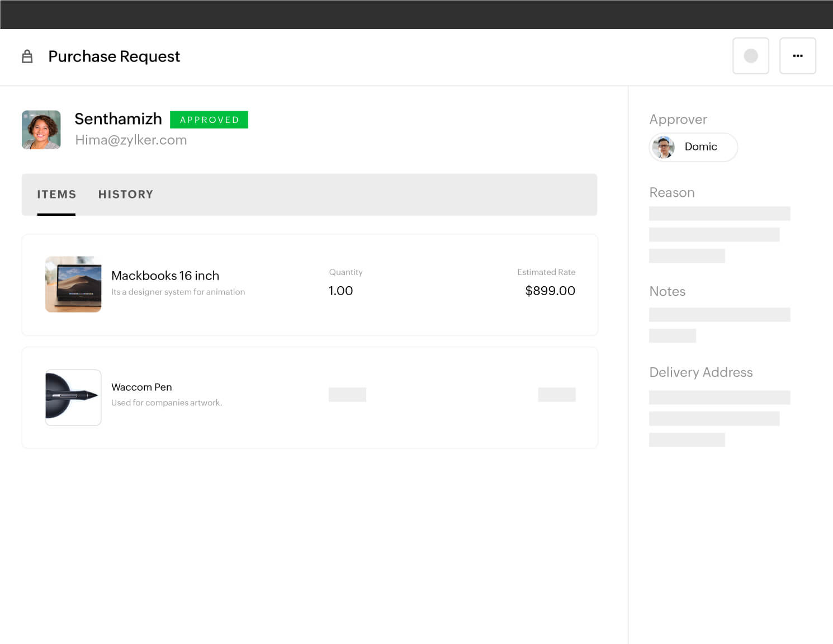This screenshot has height=644, width=833.
Task: Click the green Approved status badge
Action: pyautogui.click(x=209, y=120)
